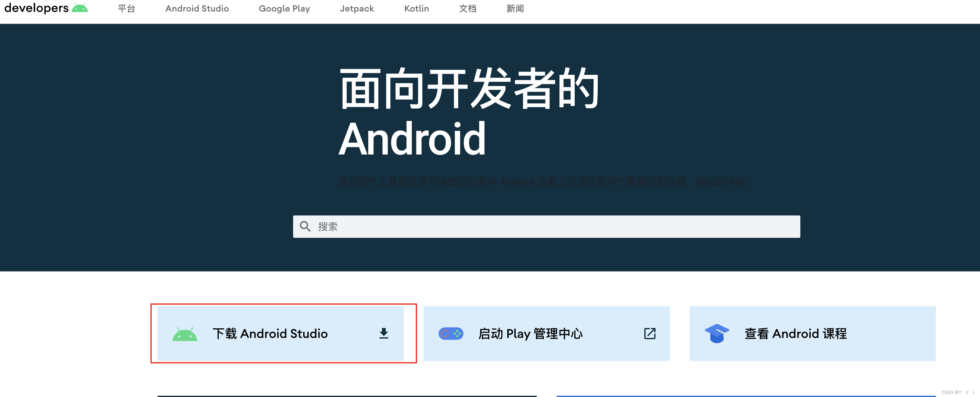Click the external link icon on Play card
Image resolution: width=980 pixels, height=397 pixels.
[x=650, y=334]
